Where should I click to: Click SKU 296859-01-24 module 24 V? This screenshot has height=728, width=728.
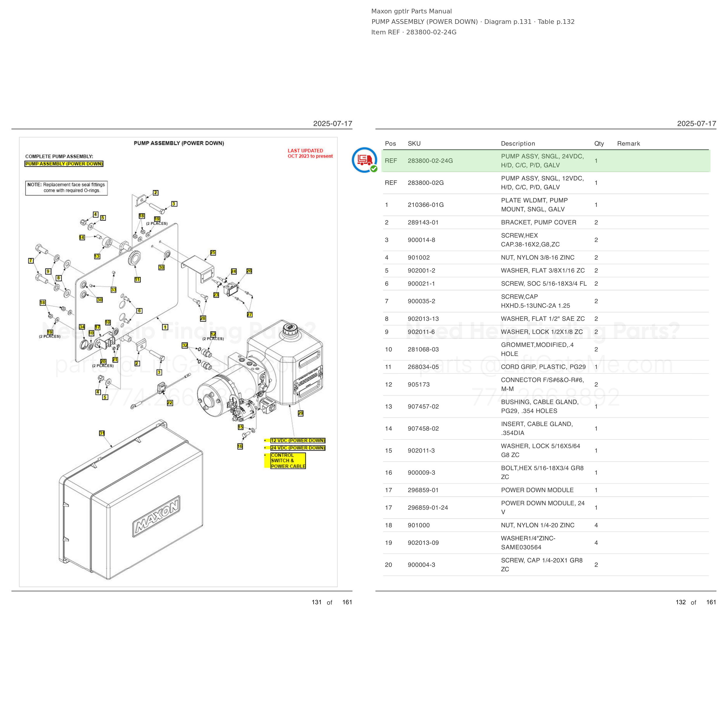coord(428,508)
